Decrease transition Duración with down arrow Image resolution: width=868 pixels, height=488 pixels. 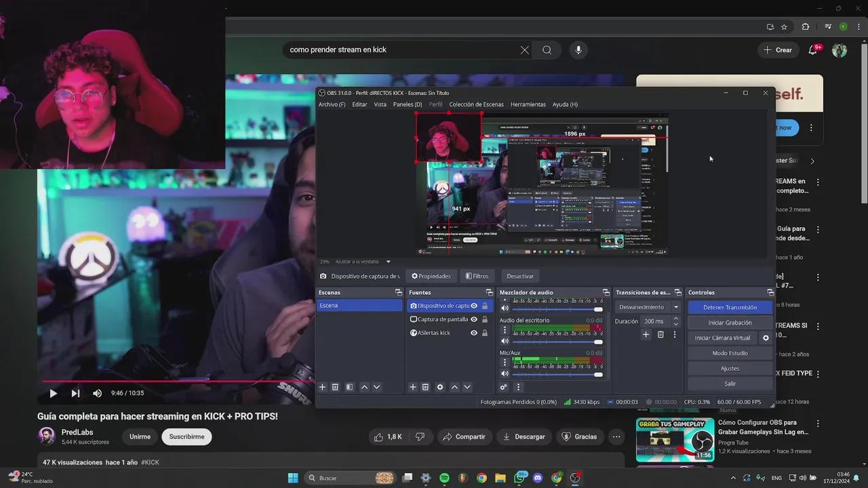(x=676, y=324)
